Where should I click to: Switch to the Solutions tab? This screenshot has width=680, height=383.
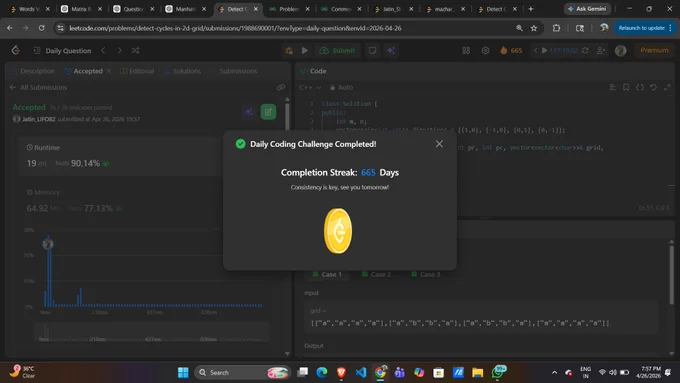183,71
